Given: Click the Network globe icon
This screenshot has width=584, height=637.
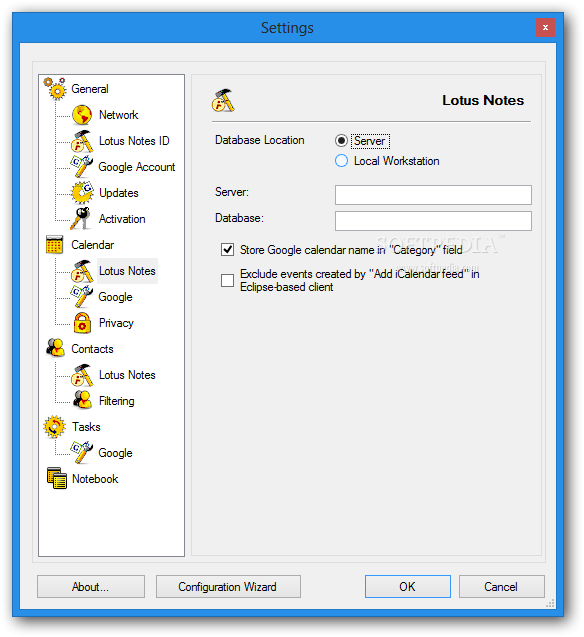Looking at the screenshot, I should [x=82, y=115].
